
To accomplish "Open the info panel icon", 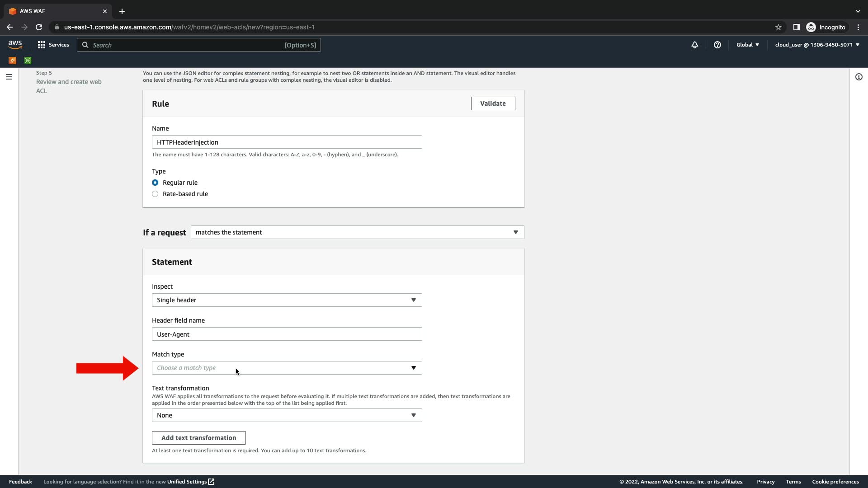I will pos(859,77).
